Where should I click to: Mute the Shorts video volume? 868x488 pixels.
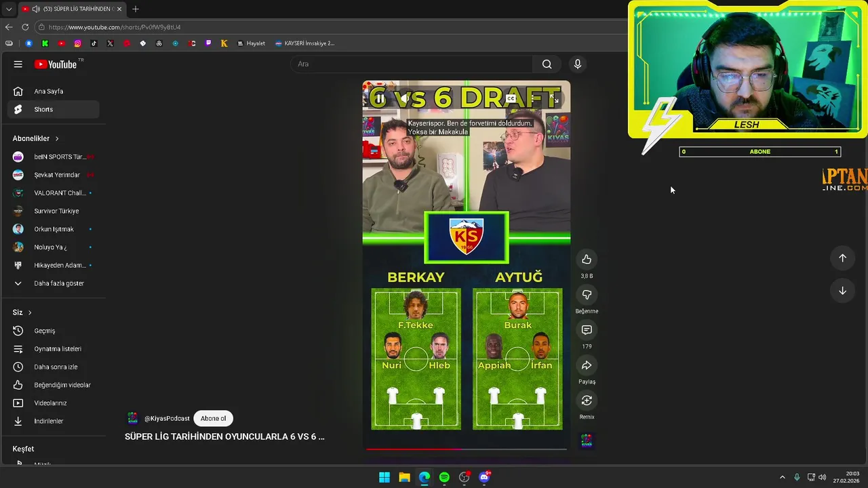tap(405, 99)
